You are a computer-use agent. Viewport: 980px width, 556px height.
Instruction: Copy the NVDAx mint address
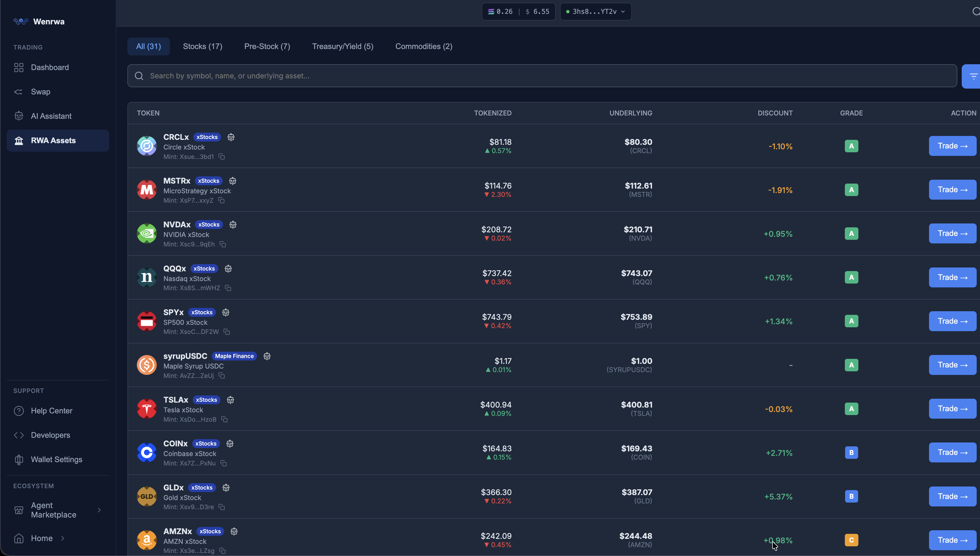(223, 244)
